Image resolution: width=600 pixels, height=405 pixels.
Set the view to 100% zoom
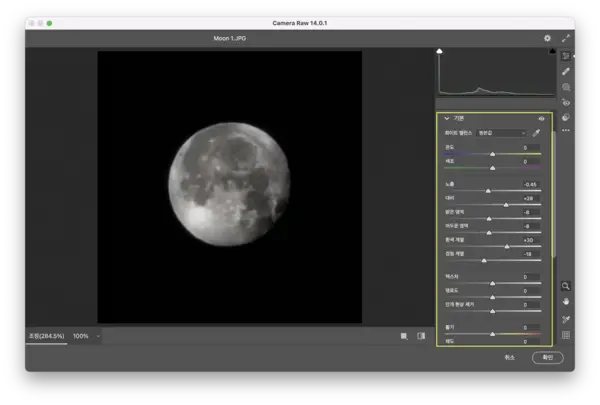[x=80, y=336]
